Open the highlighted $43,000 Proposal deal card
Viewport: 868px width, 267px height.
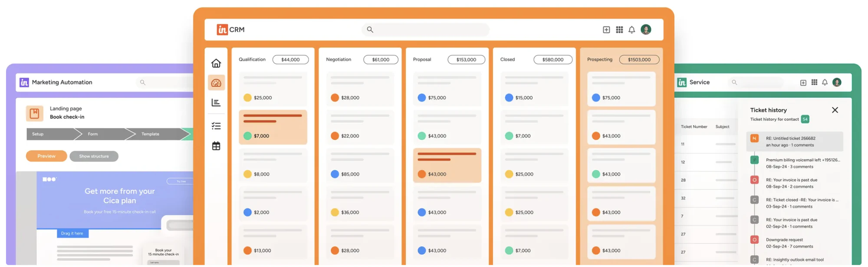click(x=447, y=165)
